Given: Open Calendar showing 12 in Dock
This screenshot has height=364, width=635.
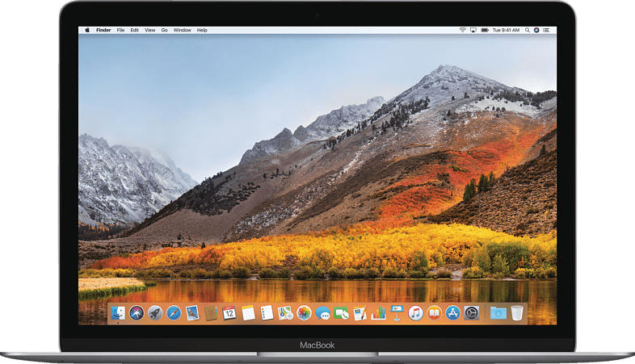Looking at the screenshot, I should click(229, 313).
